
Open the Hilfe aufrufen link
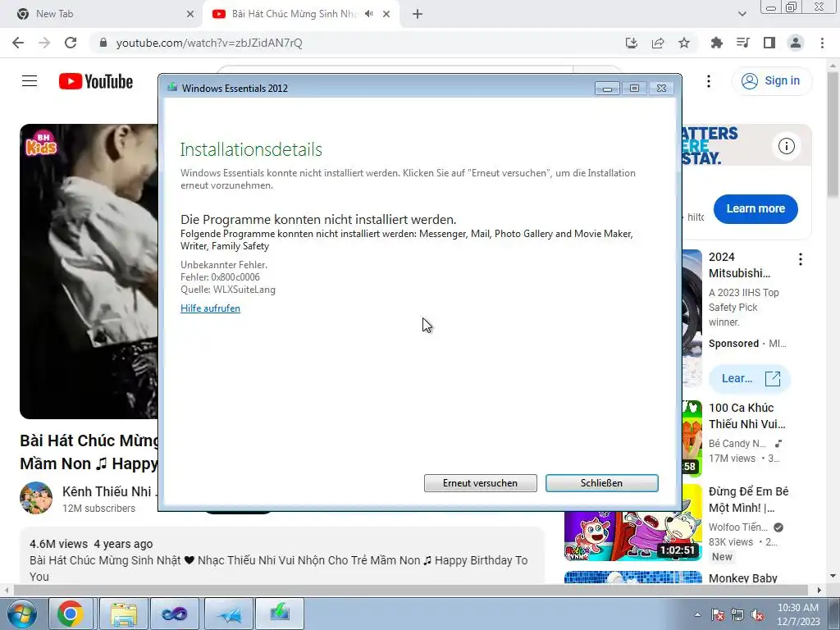click(210, 308)
